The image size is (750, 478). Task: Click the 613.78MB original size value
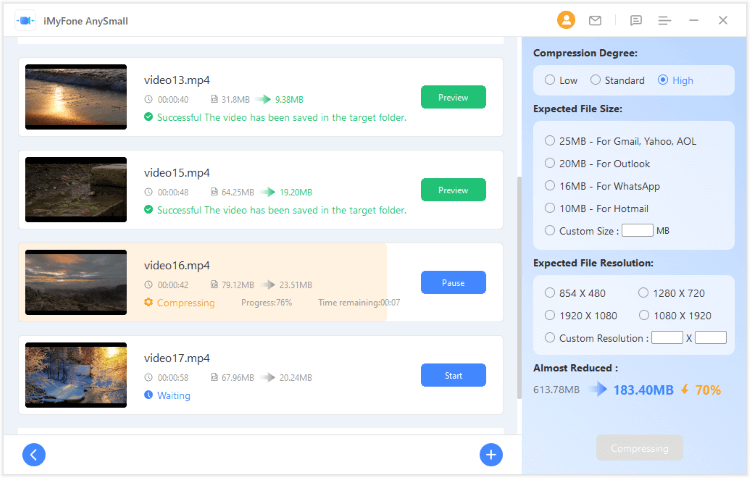tap(556, 389)
